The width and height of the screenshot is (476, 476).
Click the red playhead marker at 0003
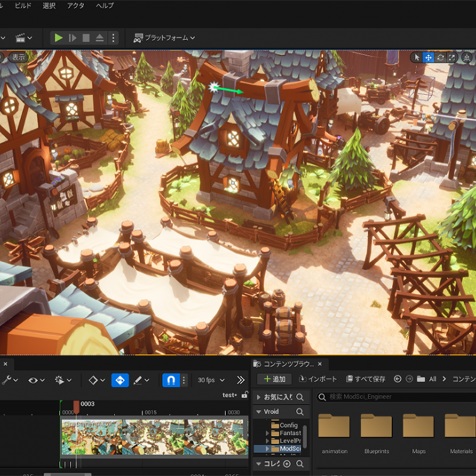[x=76, y=407]
